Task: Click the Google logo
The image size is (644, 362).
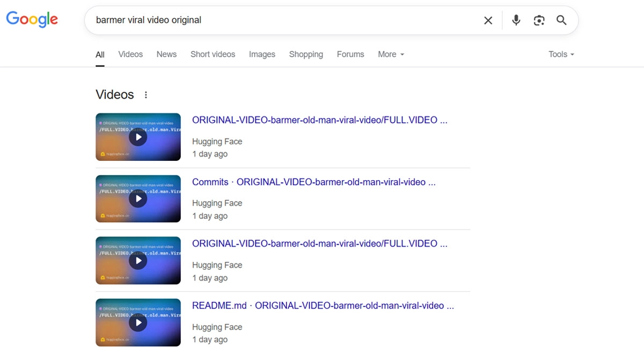Action: tap(32, 19)
